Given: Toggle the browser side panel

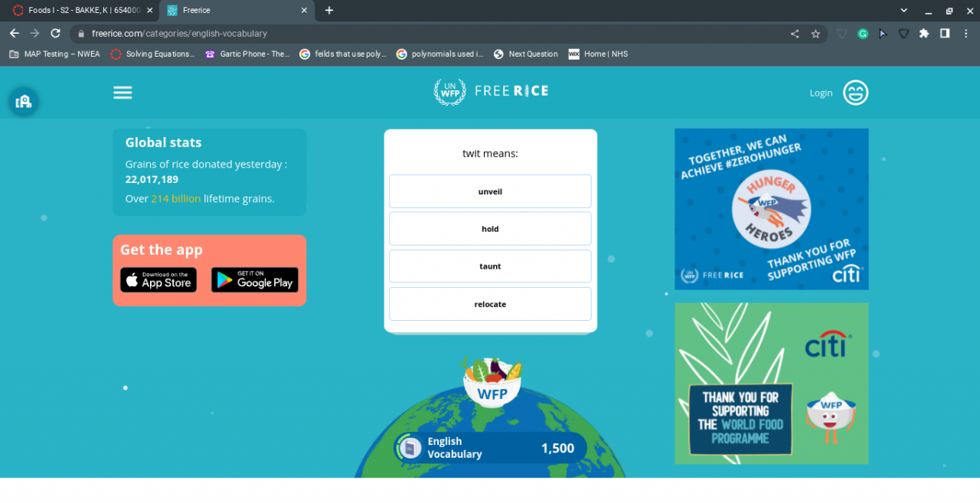Looking at the screenshot, I should tap(945, 34).
